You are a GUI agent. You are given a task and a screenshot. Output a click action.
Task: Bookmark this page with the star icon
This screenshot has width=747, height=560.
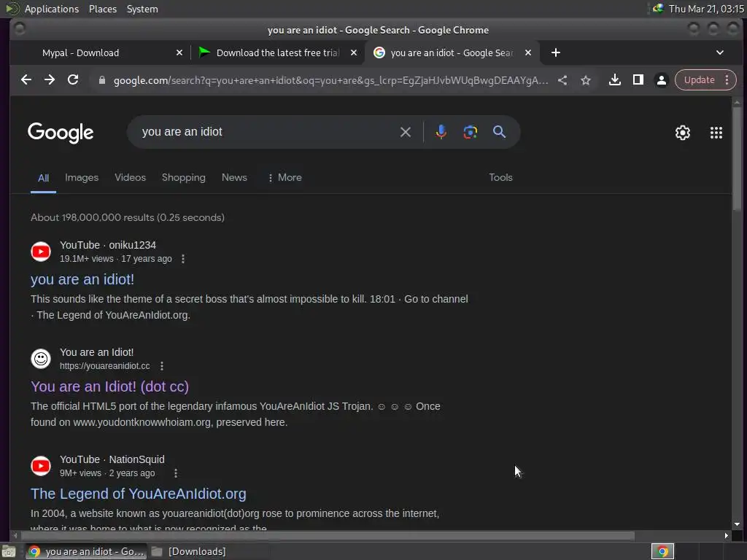[x=586, y=80]
